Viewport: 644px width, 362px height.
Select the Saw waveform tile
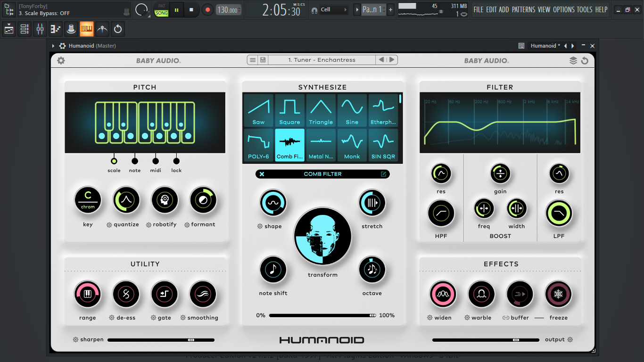258,111
